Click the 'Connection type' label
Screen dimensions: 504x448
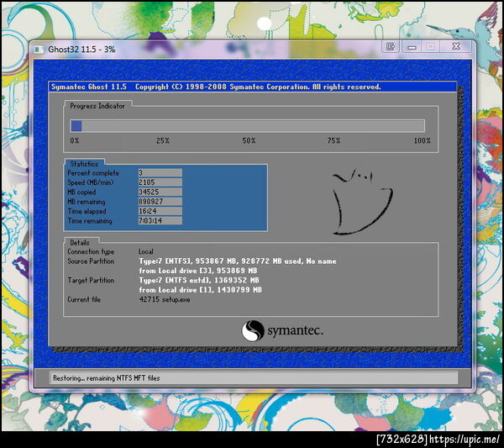(91, 252)
